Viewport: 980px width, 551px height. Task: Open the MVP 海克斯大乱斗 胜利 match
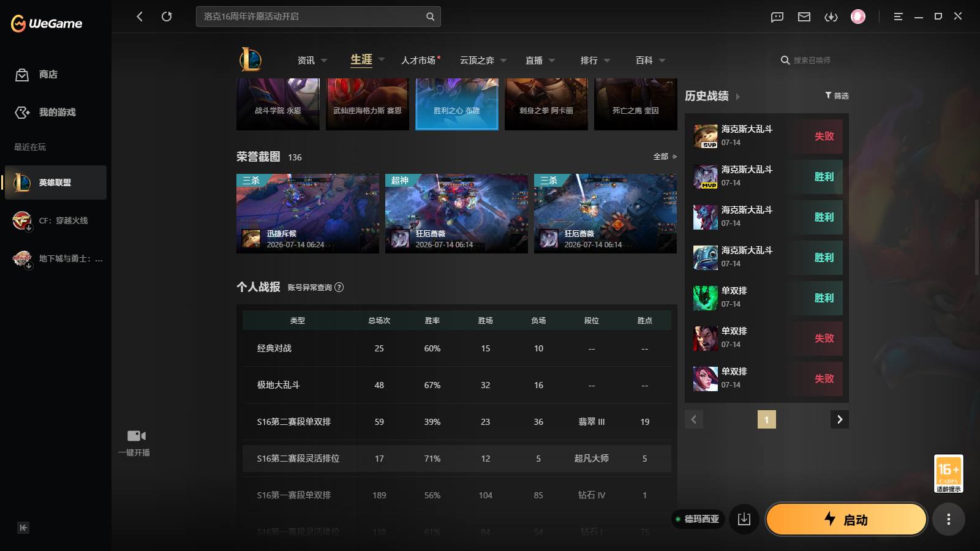[767, 176]
